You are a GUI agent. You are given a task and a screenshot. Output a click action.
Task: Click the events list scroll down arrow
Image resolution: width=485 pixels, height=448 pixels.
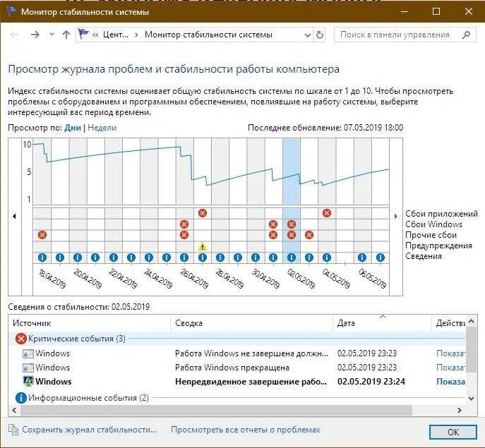[471, 398]
